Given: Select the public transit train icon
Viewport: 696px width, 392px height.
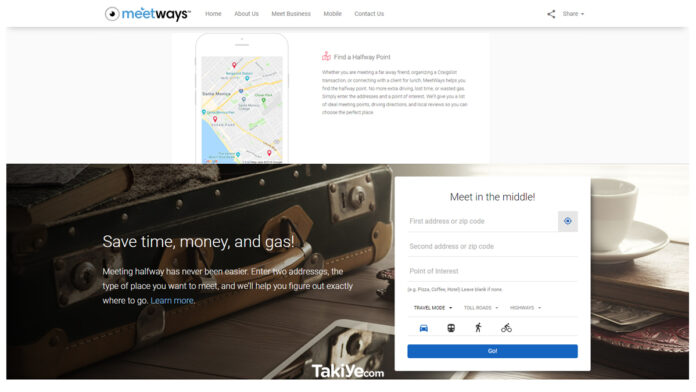Looking at the screenshot, I should (x=451, y=328).
